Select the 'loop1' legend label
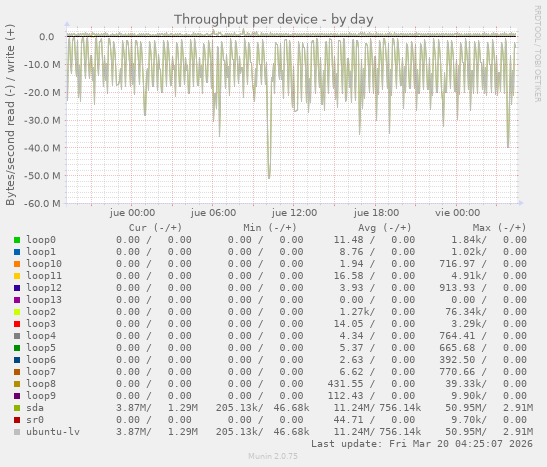The width and height of the screenshot is (547, 467). (41, 252)
